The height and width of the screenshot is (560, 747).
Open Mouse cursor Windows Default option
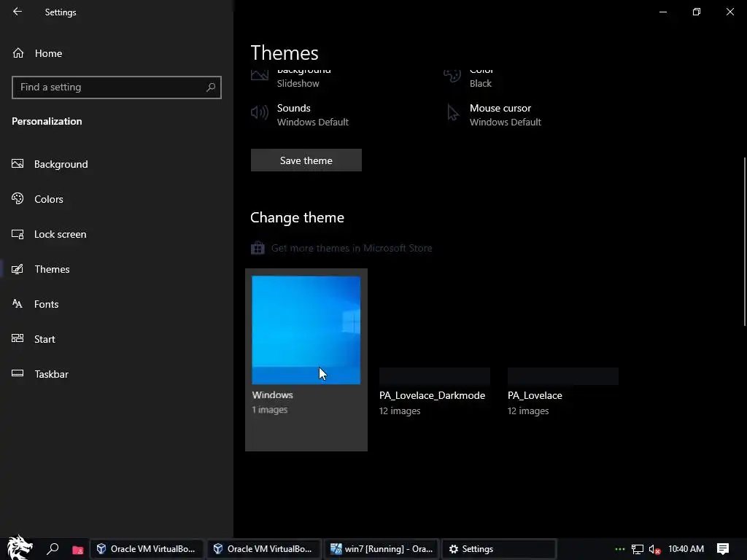[x=494, y=114]
